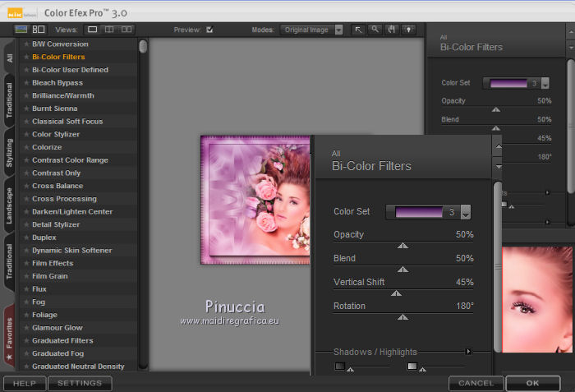This screenshot has width=575, height=392.
Task: Toggle favorite star for Burnt Sienna
Action: [26, 108]
